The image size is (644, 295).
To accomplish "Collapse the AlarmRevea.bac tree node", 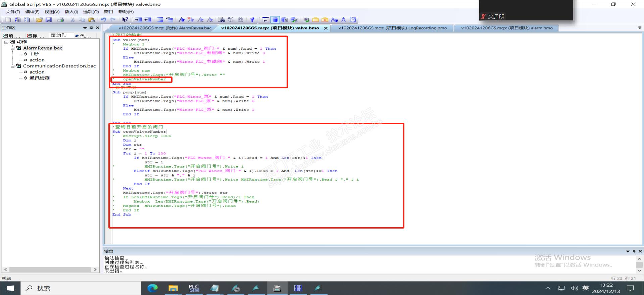I will tap(12, 48).
